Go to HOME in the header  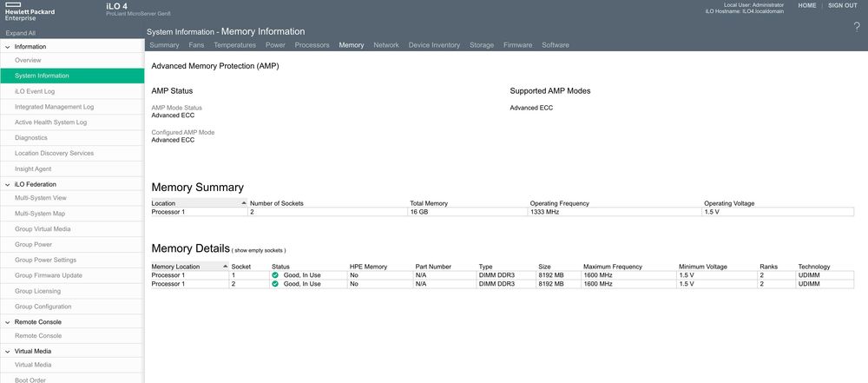coord(806,5)
